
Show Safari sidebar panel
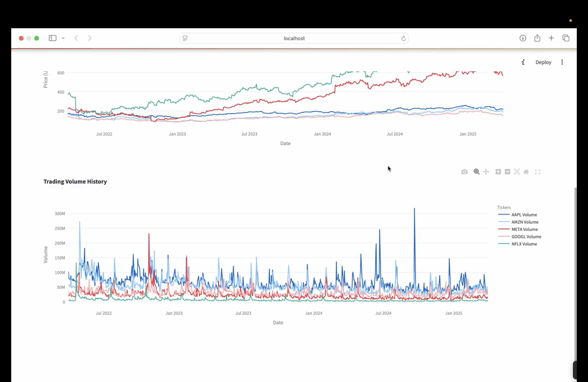click(x=52, y=38)
